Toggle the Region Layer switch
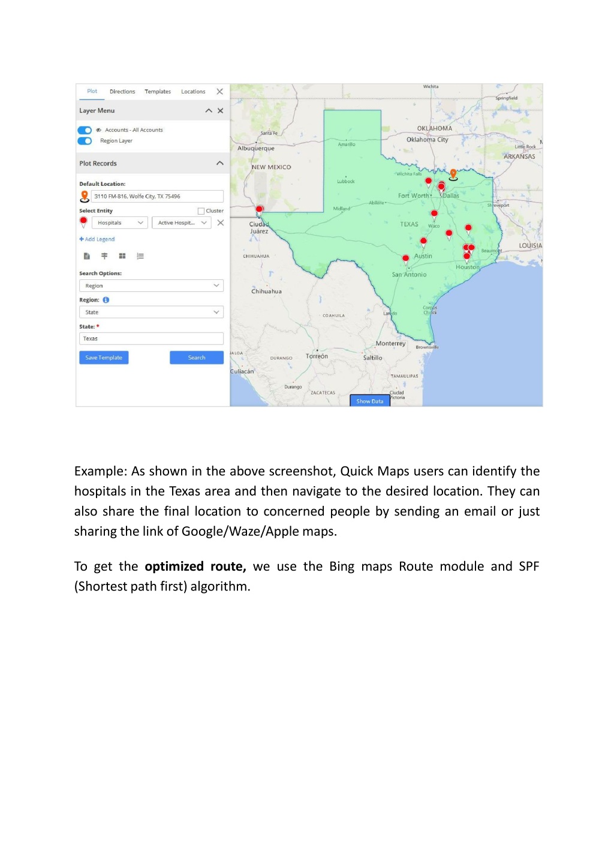The width and height of the screenshot is (614, 868). click(x=85, y=141)
